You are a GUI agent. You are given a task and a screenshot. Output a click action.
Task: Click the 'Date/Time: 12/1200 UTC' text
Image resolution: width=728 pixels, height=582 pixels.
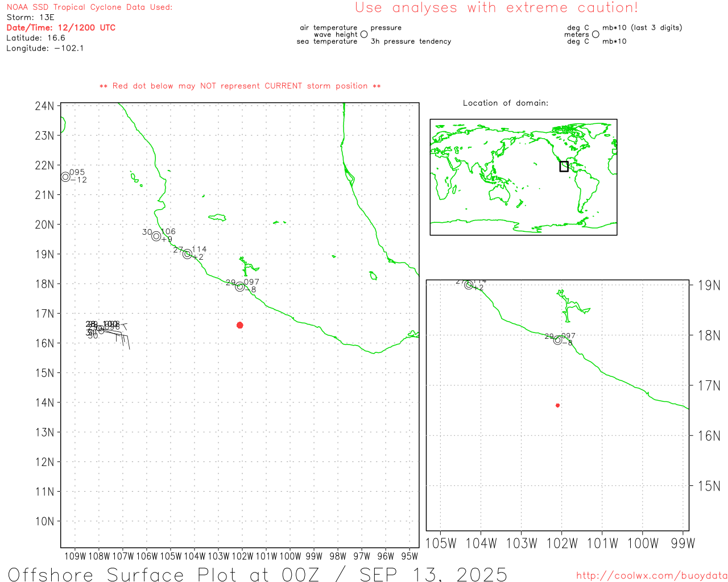[x=61, y=28]
